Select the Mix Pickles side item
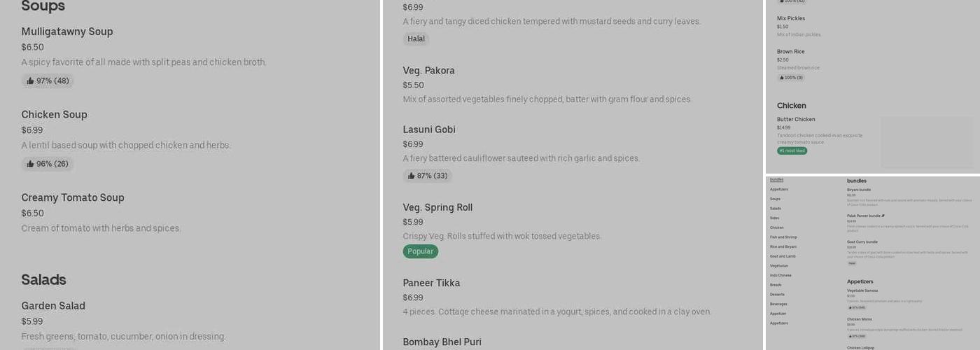The image size is (980, 350). (x=791, y=19)
